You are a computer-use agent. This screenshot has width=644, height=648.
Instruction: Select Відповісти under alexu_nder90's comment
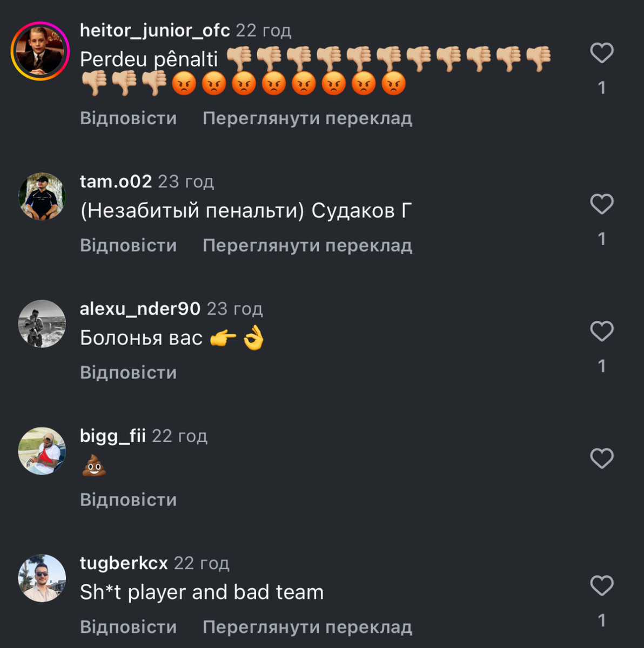[x=129, y=372]
